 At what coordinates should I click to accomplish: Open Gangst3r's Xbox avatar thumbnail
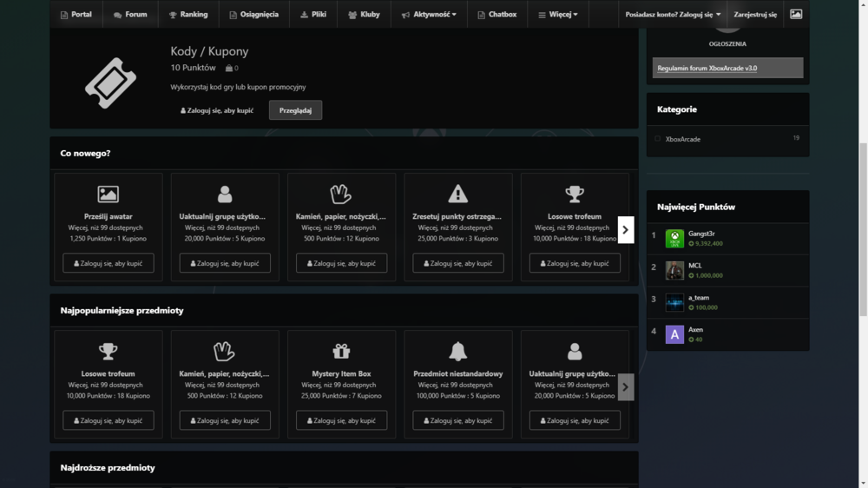674,239
